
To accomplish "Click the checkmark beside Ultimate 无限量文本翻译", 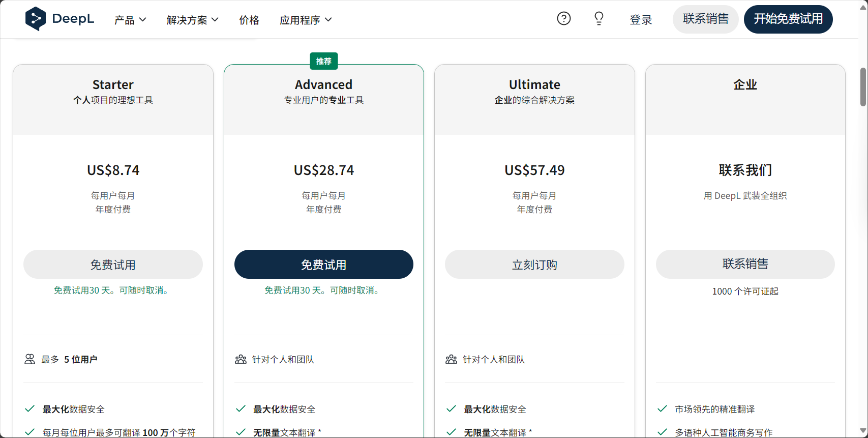I will tap(451, 432).
